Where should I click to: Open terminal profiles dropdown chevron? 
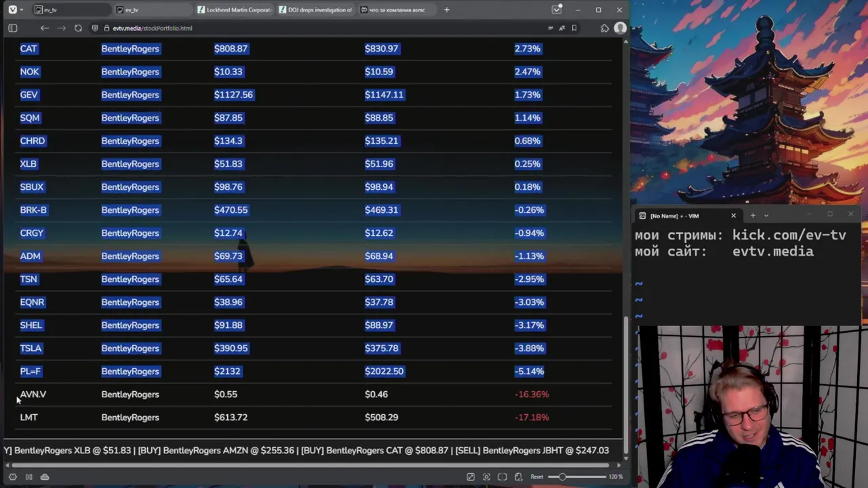[x=766, y=216]
